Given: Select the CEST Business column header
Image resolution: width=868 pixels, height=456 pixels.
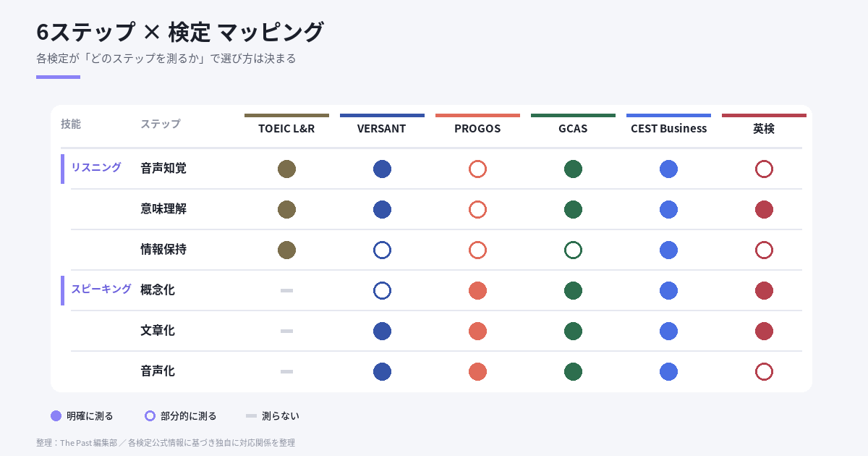Looking at the screenshot, I should point(668,128).
